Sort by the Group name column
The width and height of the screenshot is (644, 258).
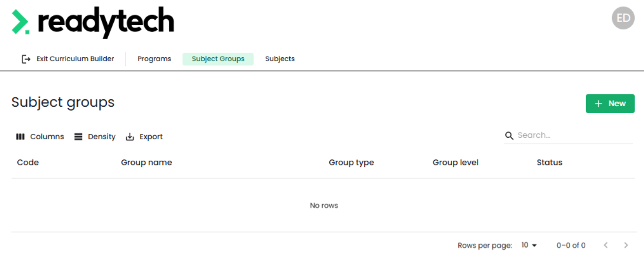tap(146, 163)
